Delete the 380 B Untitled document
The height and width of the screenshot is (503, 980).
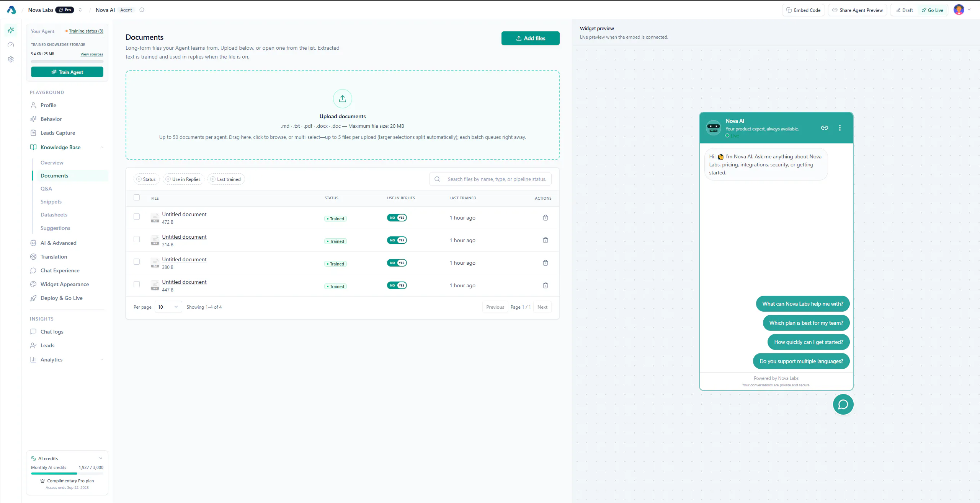(x=546, y=263)
